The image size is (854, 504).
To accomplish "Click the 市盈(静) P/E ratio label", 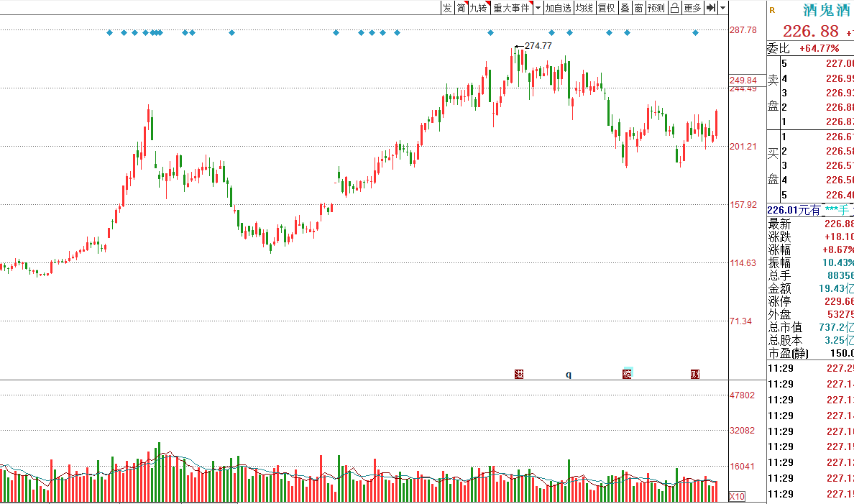I will point(788,354).
